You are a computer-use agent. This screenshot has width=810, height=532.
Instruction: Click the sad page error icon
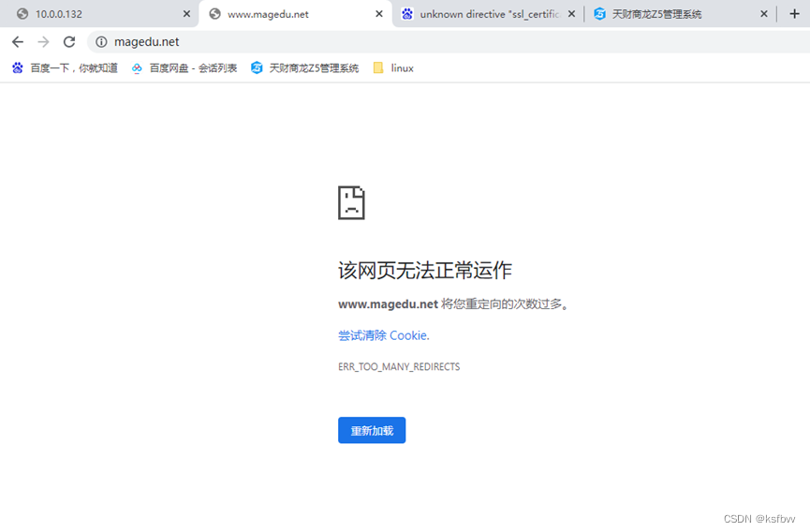351,203
